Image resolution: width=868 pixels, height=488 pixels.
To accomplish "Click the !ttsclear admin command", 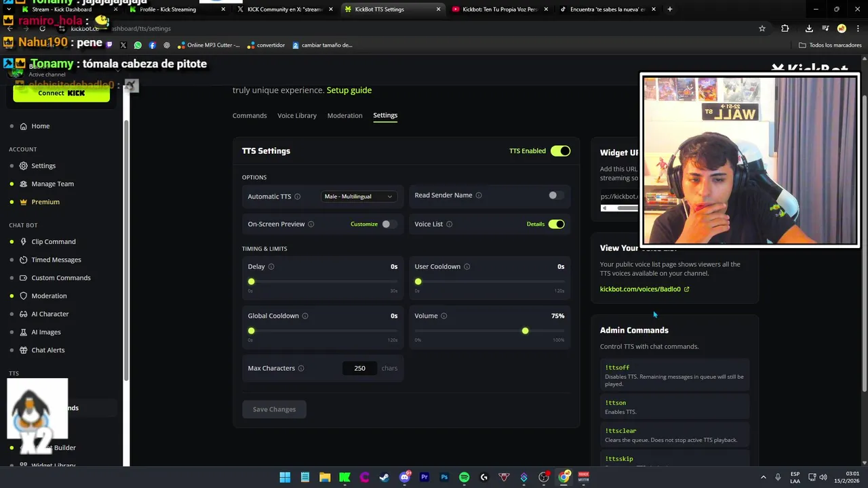I will (675, 435).
